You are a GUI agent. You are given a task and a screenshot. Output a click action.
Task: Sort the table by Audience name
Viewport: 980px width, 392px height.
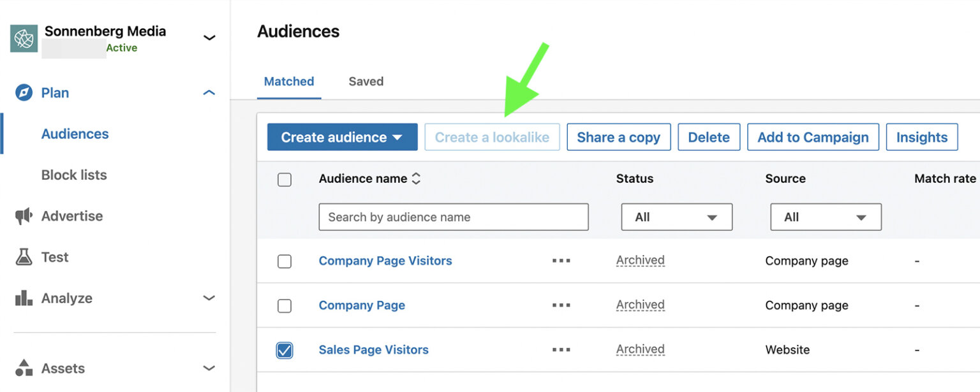coord(415,178)
